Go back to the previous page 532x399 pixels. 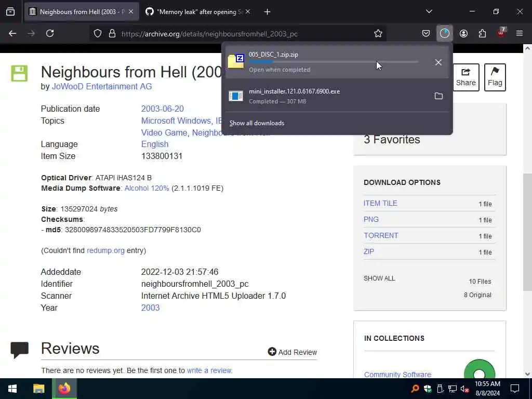click(12, 33)
